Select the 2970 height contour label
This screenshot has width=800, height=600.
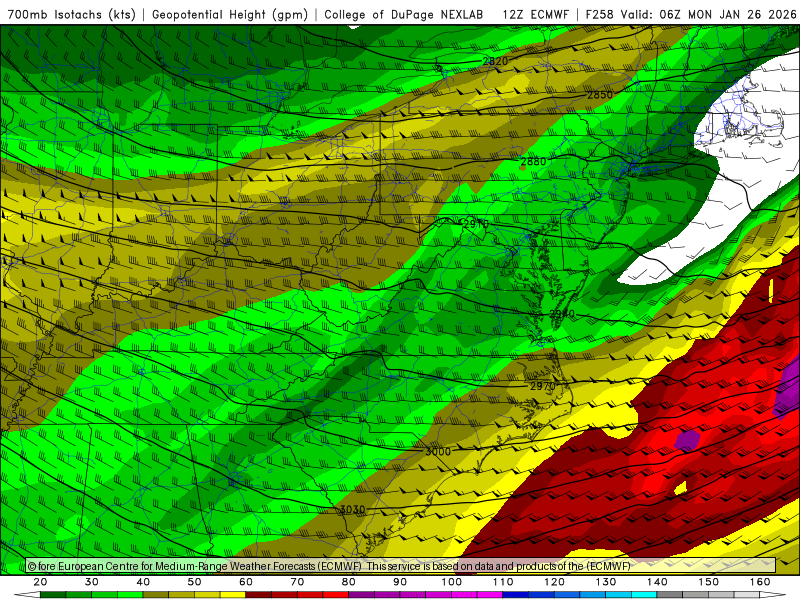coord(542,386)
